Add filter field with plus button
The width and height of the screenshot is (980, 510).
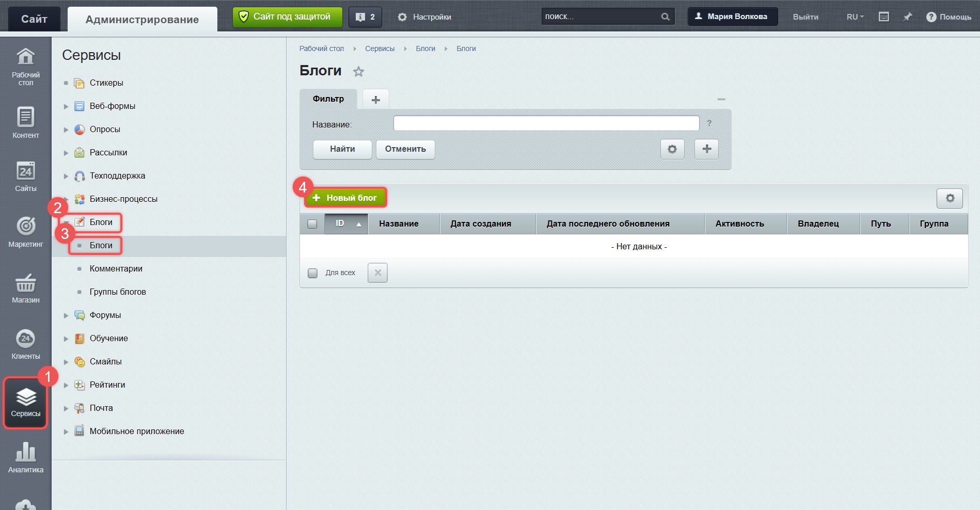[x=706, y=149]
